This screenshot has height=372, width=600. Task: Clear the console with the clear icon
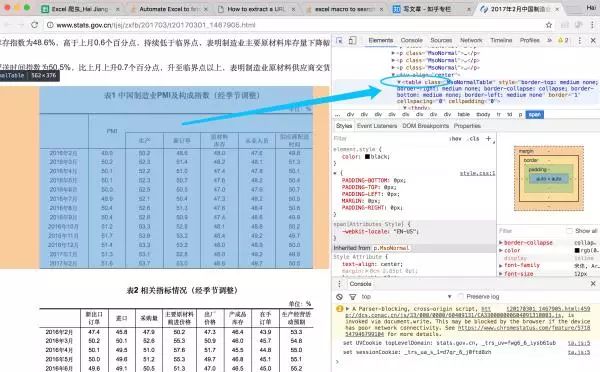(x=339, y=297)
